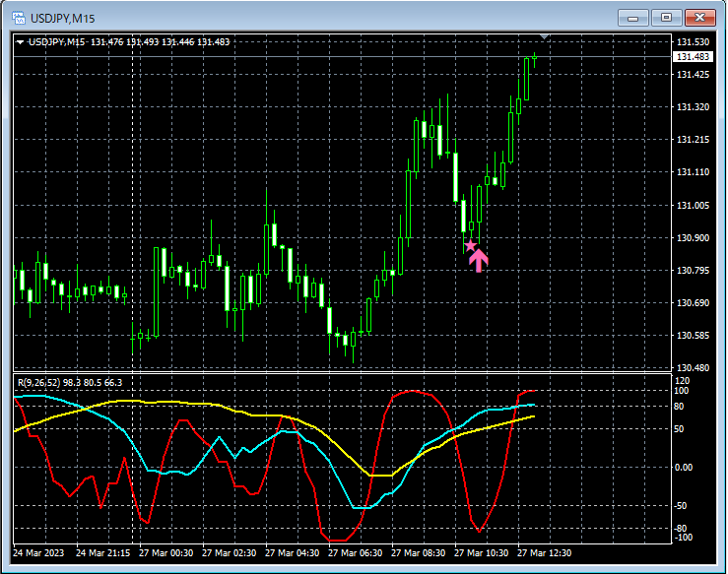Image resolution: width=728 pixels, height=574 pixels.
Task: Click time label 27 Mar 00:30
Action: 166,553
